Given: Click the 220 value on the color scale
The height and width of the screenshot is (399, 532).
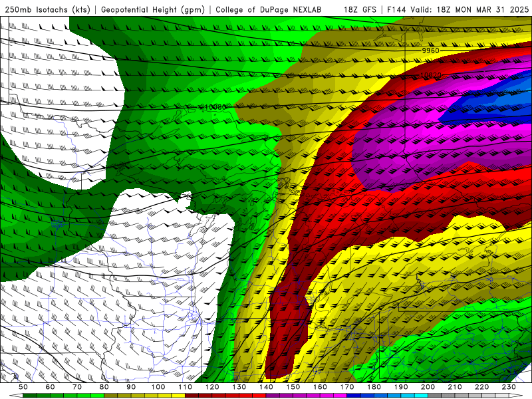Looking at the screenshot, I should pos(481,387).
